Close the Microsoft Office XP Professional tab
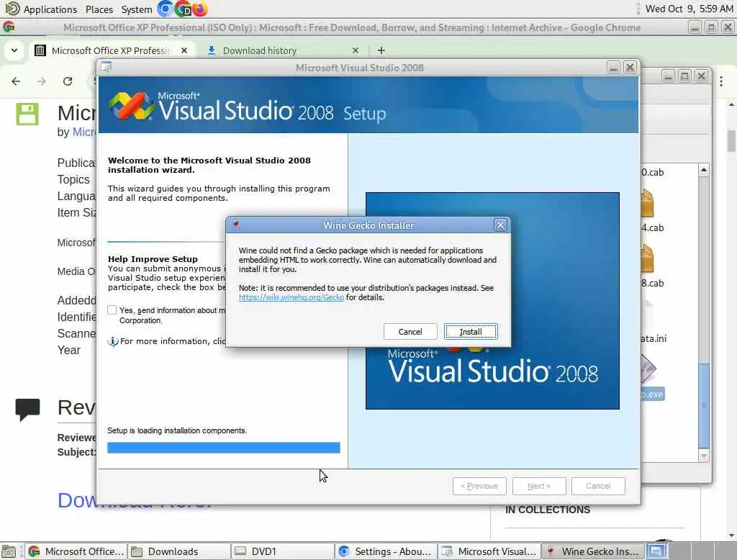 (184, 50)
